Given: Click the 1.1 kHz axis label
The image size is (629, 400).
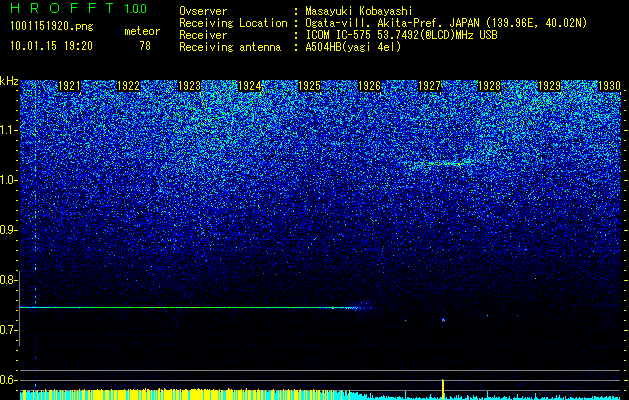Looking at the screenshot, I should [x=8, y=130].
